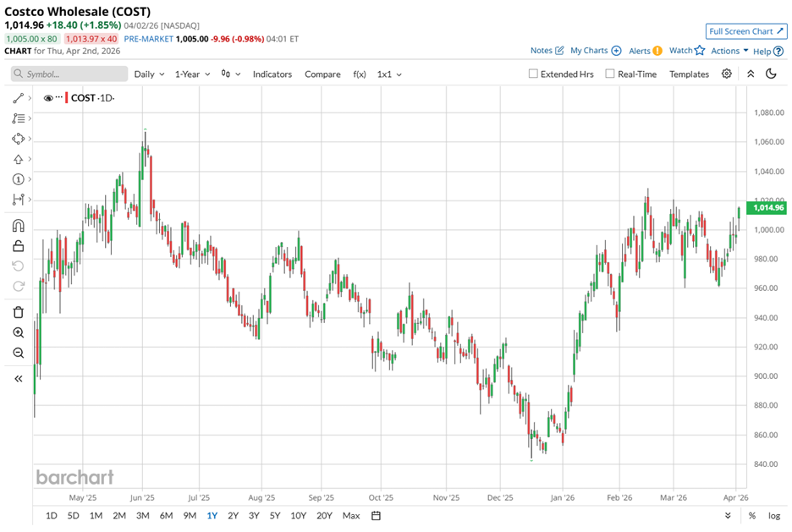Image resolution: width=792 pixels, height=532 pixels.
Task: Toggle COST series visibility eye
Action: click(48, 98)
